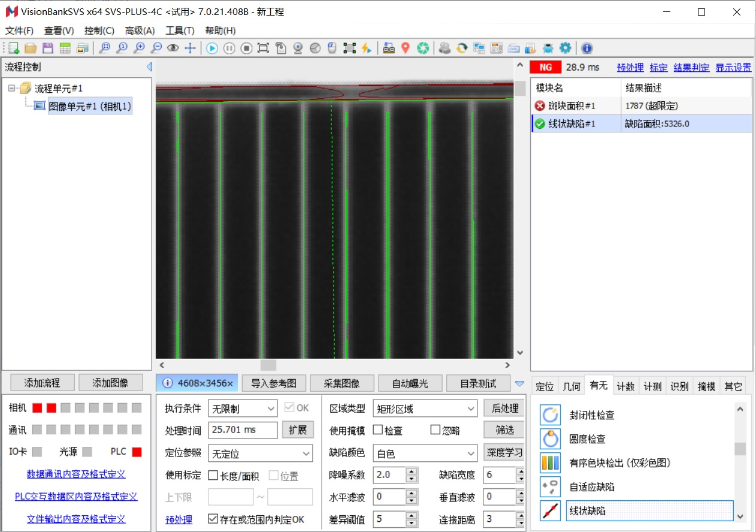Click the stop button in the toolbar
This screenshot has width=756, height=532.
[246, 49]
